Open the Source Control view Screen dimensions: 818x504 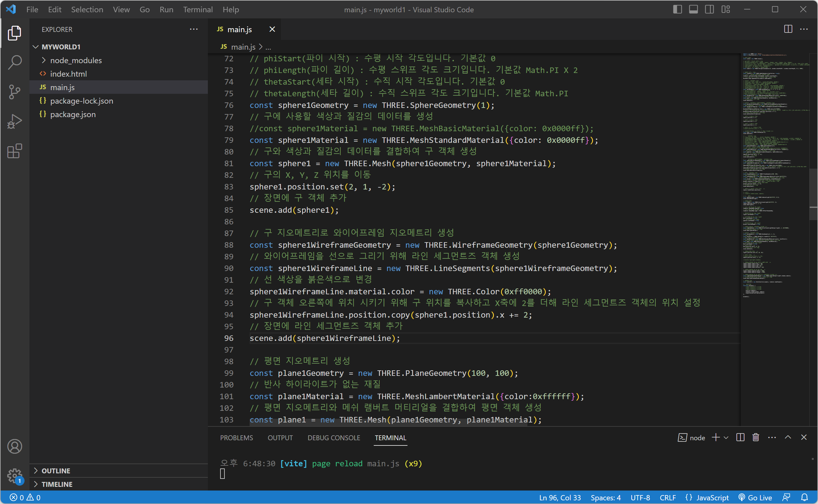point(15,92)
